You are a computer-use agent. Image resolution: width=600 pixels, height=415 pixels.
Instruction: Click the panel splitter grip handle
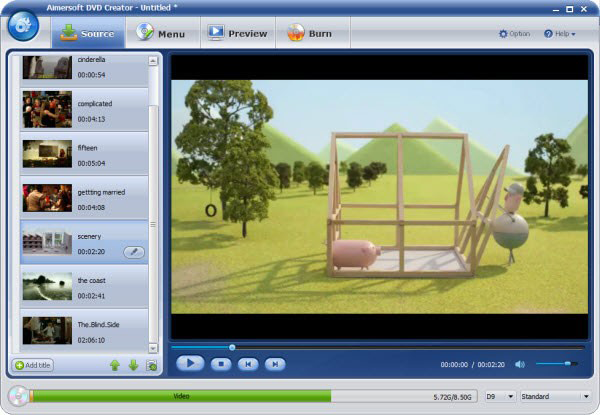[153, 225]
